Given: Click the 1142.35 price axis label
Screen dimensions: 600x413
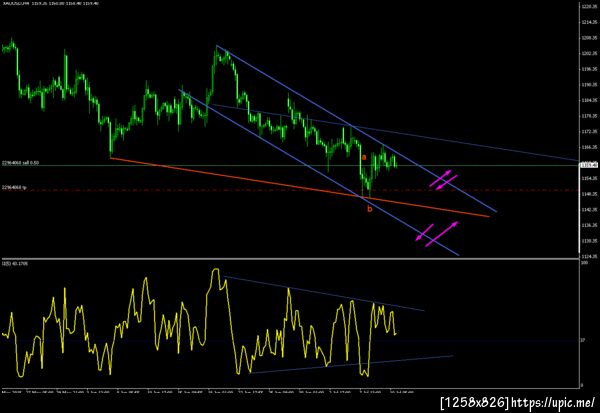Looking at the screenshot, I should (590, 209).
